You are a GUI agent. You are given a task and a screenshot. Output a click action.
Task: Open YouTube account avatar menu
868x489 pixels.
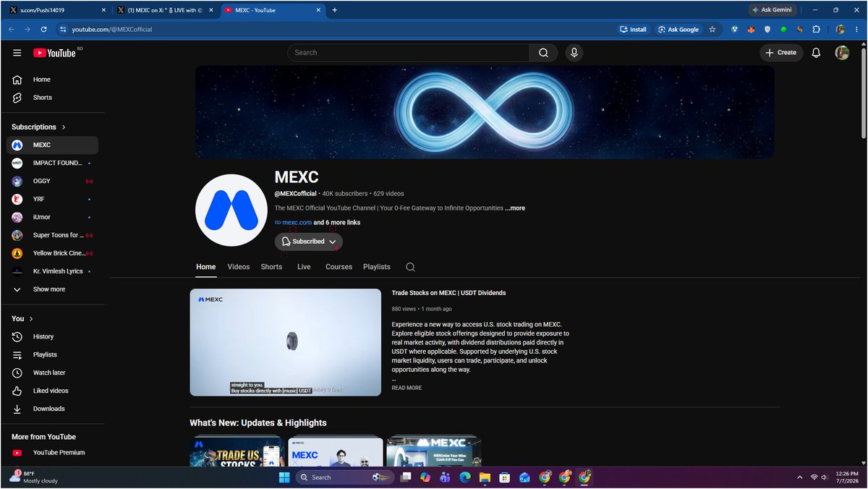tap(842, 53)
